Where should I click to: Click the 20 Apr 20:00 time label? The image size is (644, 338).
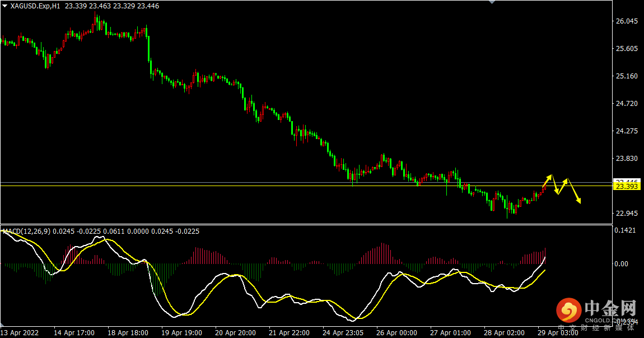pos(236,332)
